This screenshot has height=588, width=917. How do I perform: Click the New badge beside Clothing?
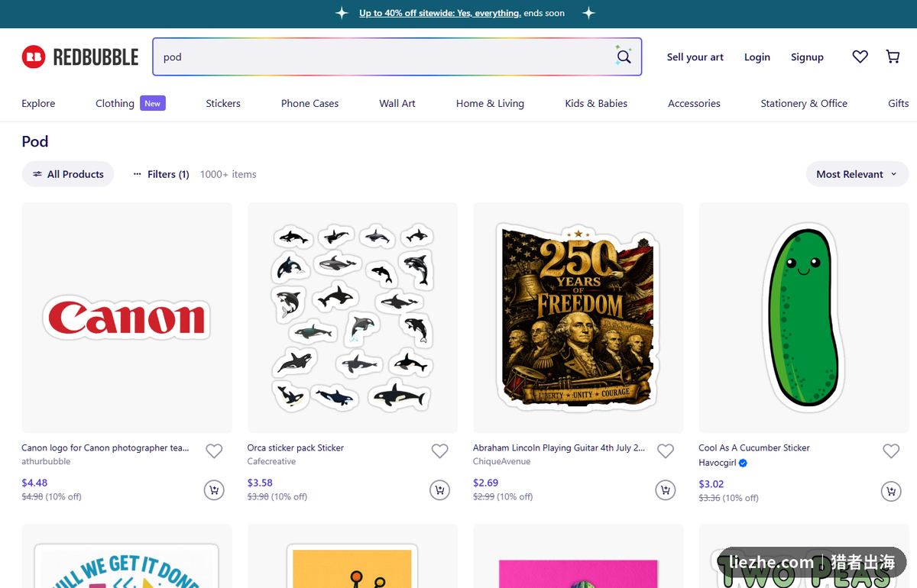pos(153,103)
